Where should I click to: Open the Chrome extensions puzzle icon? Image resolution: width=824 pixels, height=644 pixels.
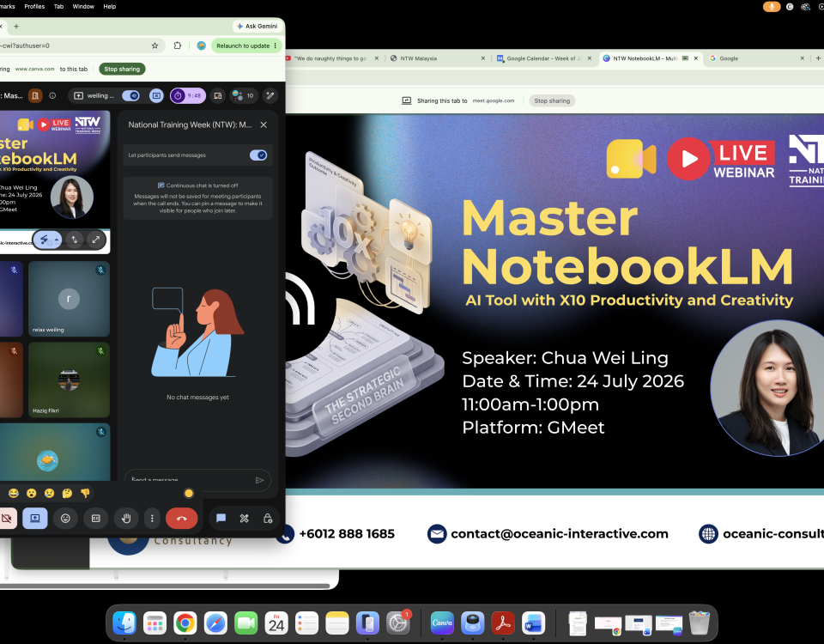click(178, 46)
